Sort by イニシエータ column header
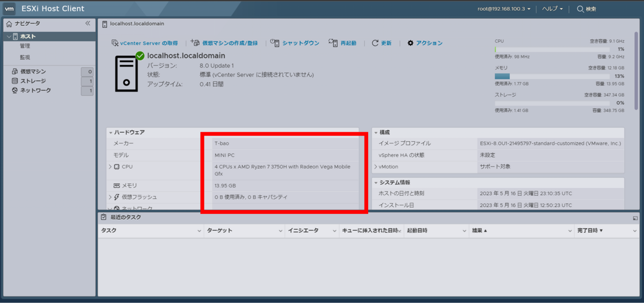The width and height of the screenshot is (644, 303). (303, 230)
